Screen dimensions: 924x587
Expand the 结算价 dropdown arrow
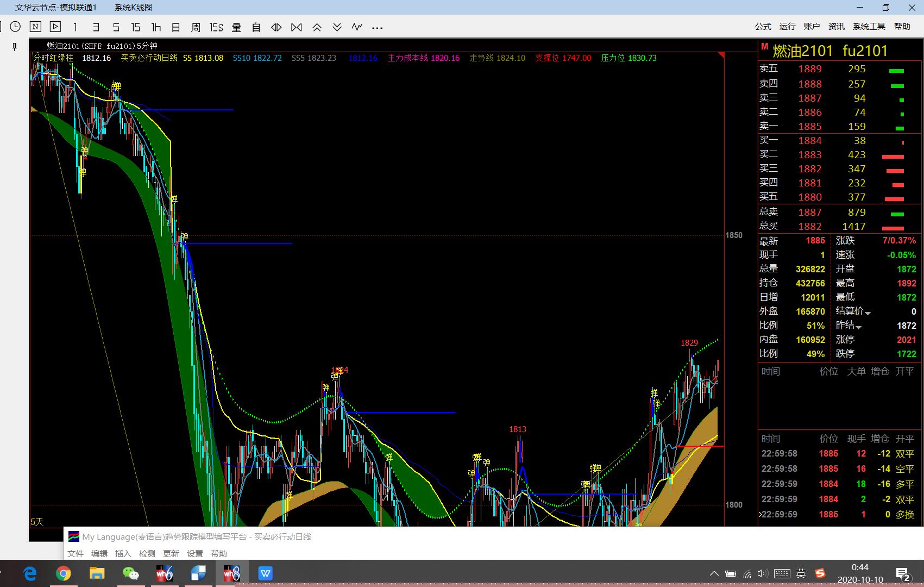(x=868, y=313)
